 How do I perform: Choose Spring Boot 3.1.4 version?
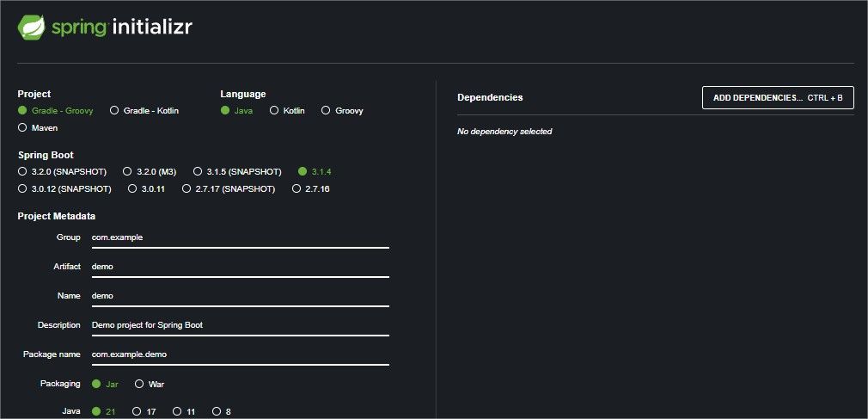coord(315,172)
